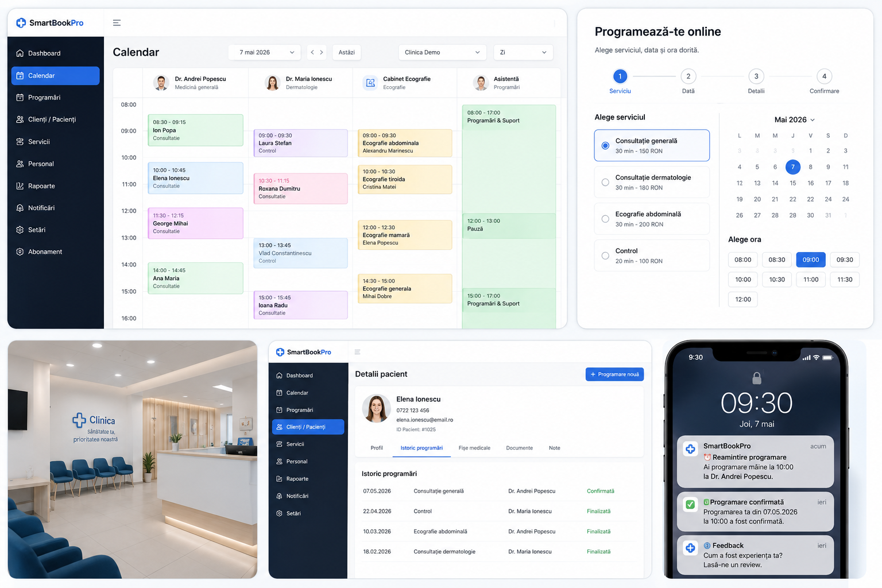Open Roxana Dumitru 10:30 appointment
Image resolution: width=882 pixels, height=588 pixels.
301,189
